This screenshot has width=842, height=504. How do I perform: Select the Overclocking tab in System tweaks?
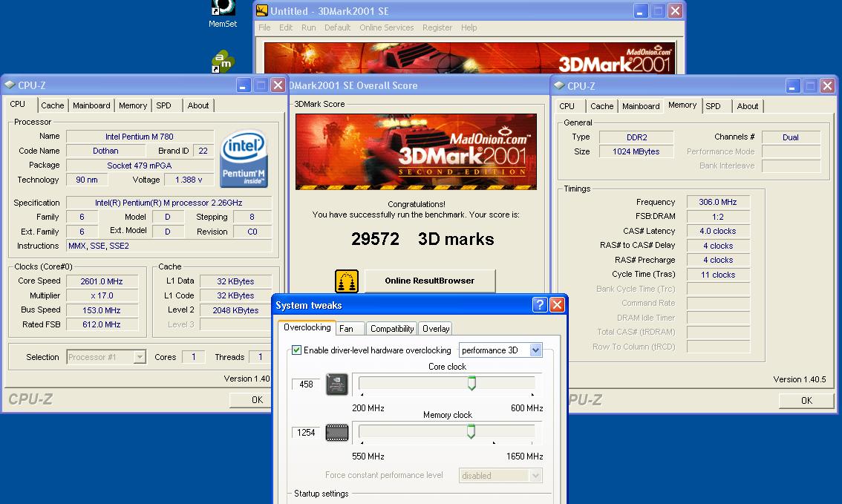pyautogui.click(x=307, y=327)
